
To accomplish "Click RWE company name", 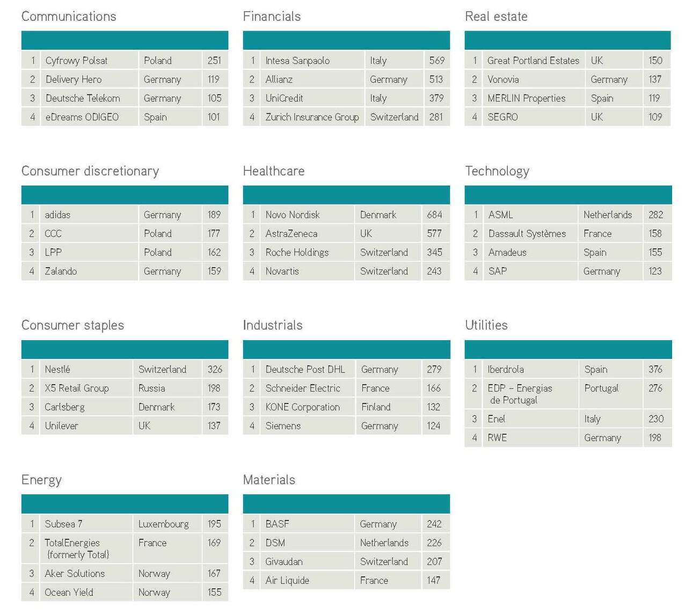I will [497, 437].
